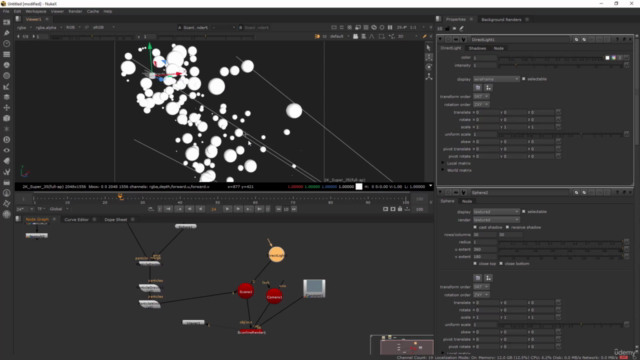Open the viewer rgba channel dropdown

point(24,27)
